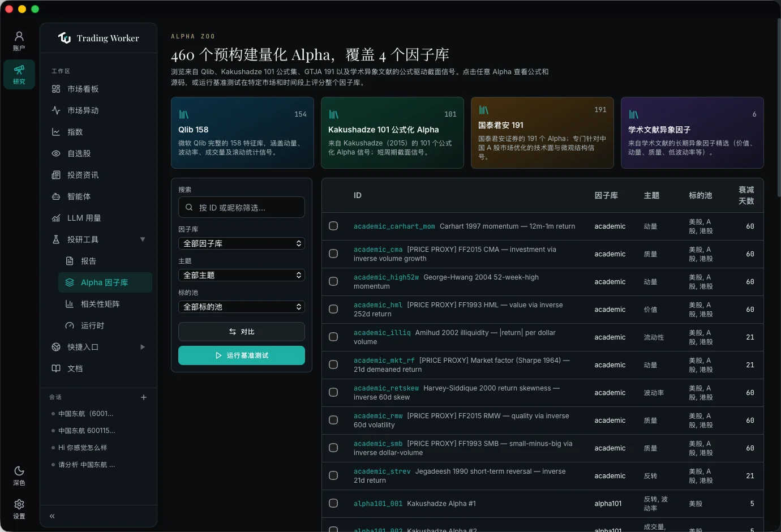Open 全部主题 dropdown
The height and width of the screenshot is (532, 781).
242,275
